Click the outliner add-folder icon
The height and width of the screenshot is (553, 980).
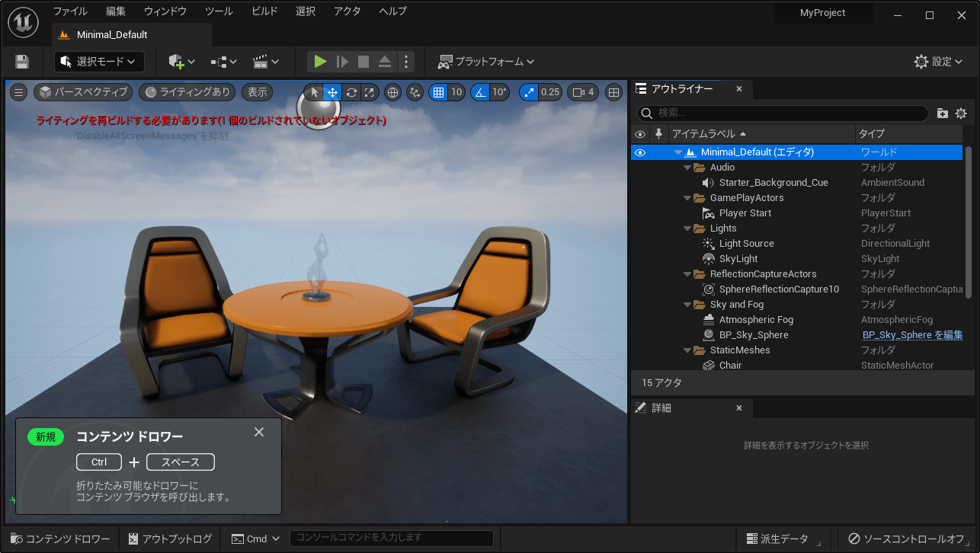[943, 113]
